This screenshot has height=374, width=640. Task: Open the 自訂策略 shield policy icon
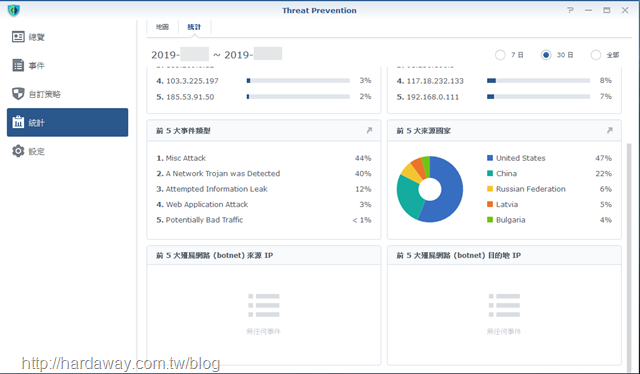pyautogui.click(x=18, y=94)
